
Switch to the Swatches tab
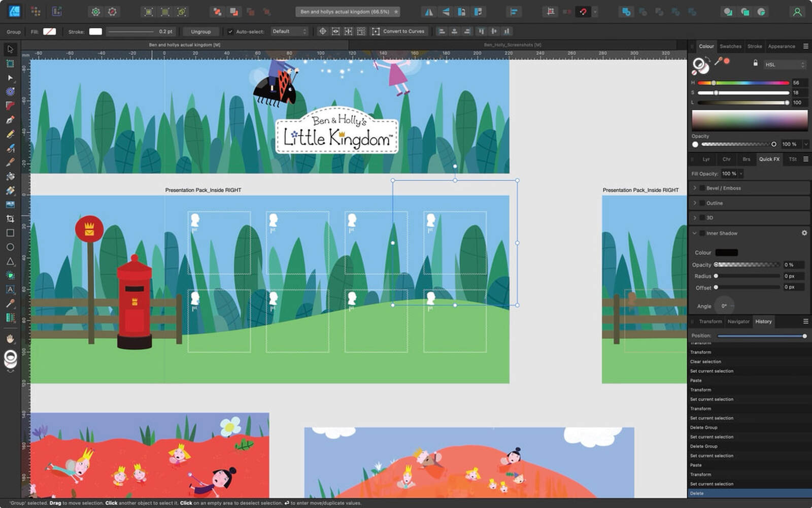[x=730, y=46]
